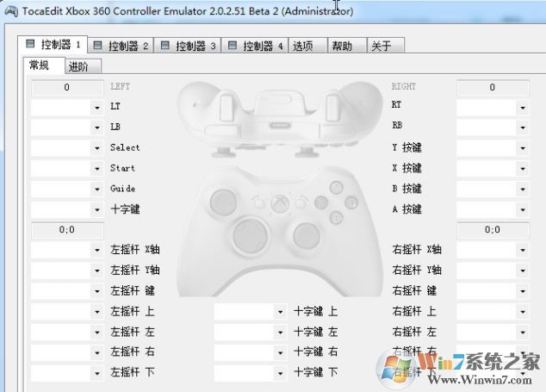The image size is (546, 392).
Task: Open the Y 按键 mapping dropdown
Action: pos(493,148)
